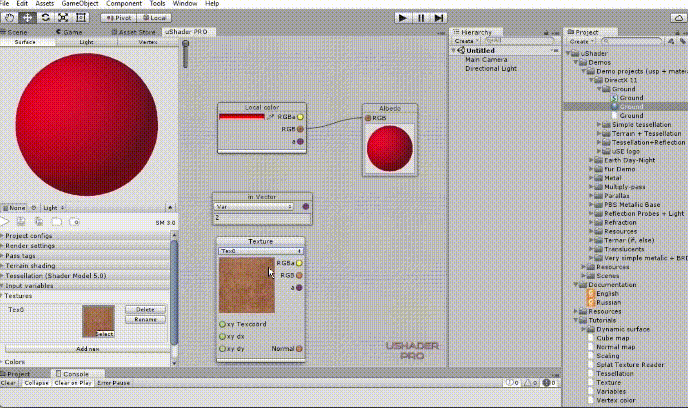The height and width of the screenshot is (408, 688).
Task: Click the Hierarchy panel lock icon
Action: point(546,32)
